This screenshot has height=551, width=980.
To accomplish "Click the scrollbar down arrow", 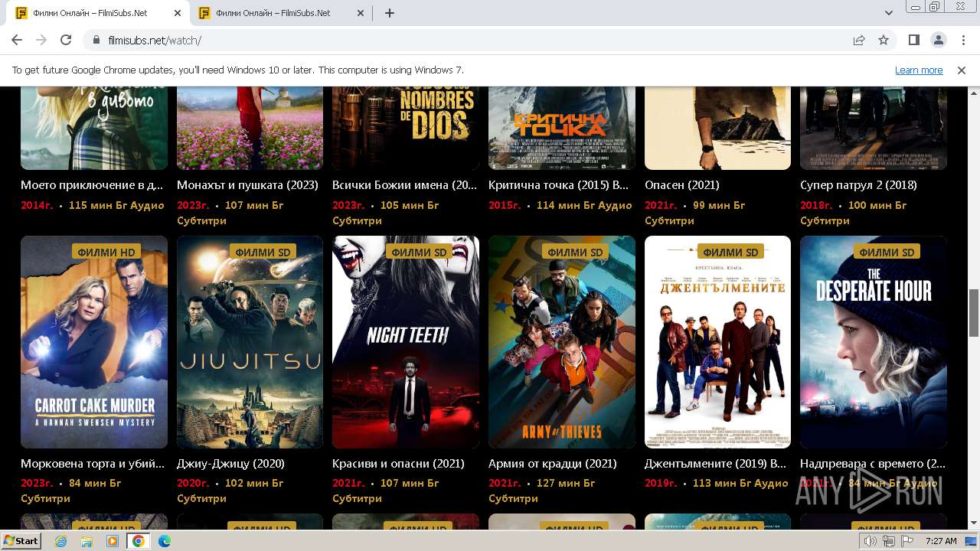I will [x=974, y=523].
